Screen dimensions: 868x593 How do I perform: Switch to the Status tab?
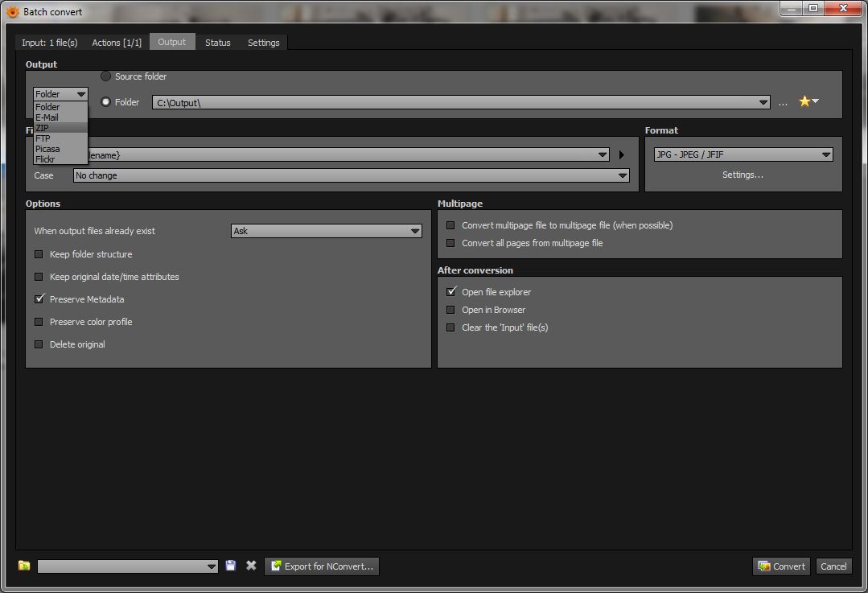tap(217, 43)
